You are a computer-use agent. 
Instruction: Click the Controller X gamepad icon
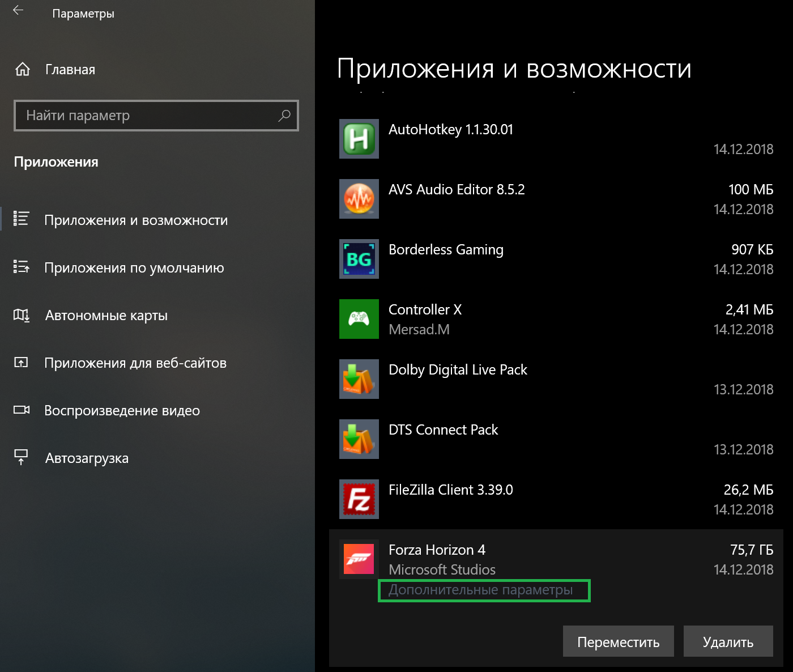pos(359,319)
